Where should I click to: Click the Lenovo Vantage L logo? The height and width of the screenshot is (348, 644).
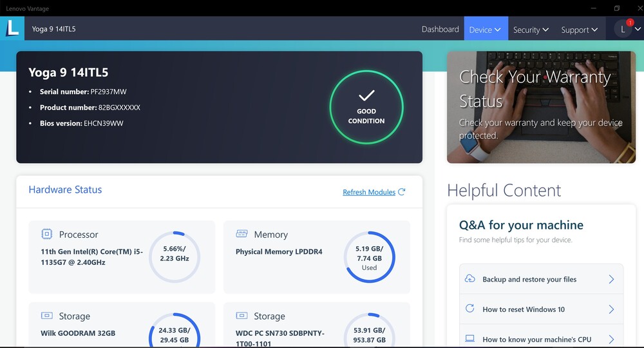12,28
